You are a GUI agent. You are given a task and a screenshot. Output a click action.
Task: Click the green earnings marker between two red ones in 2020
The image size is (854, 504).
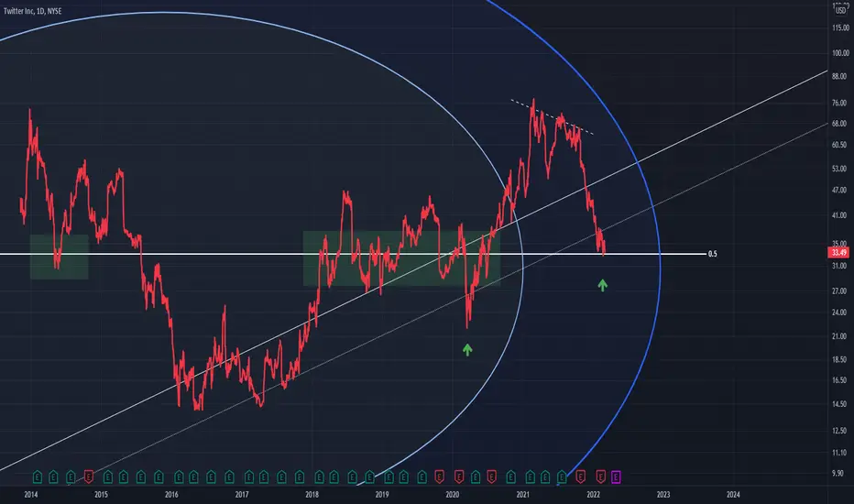(475, 477)
